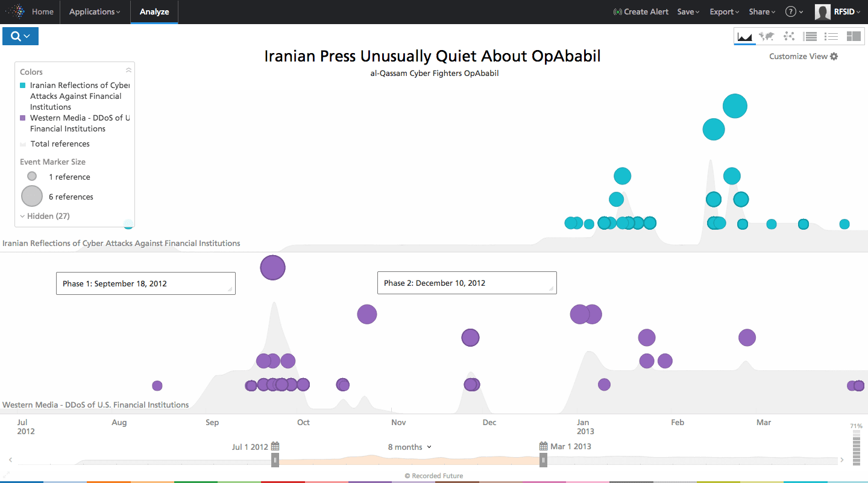Switch to the world map view
This screenshot has height=483, width=868.
pyautogui.click(x=767, y=36)
